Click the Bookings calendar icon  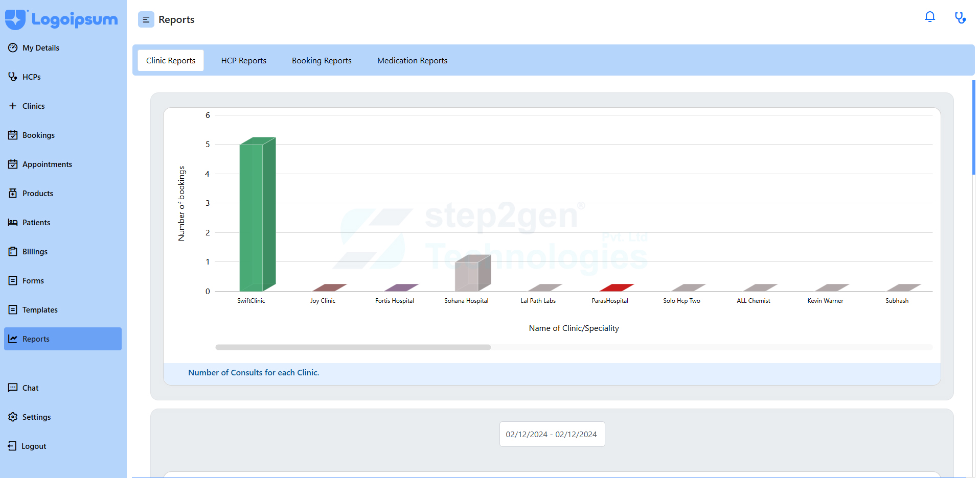click(x=13, y=135)
